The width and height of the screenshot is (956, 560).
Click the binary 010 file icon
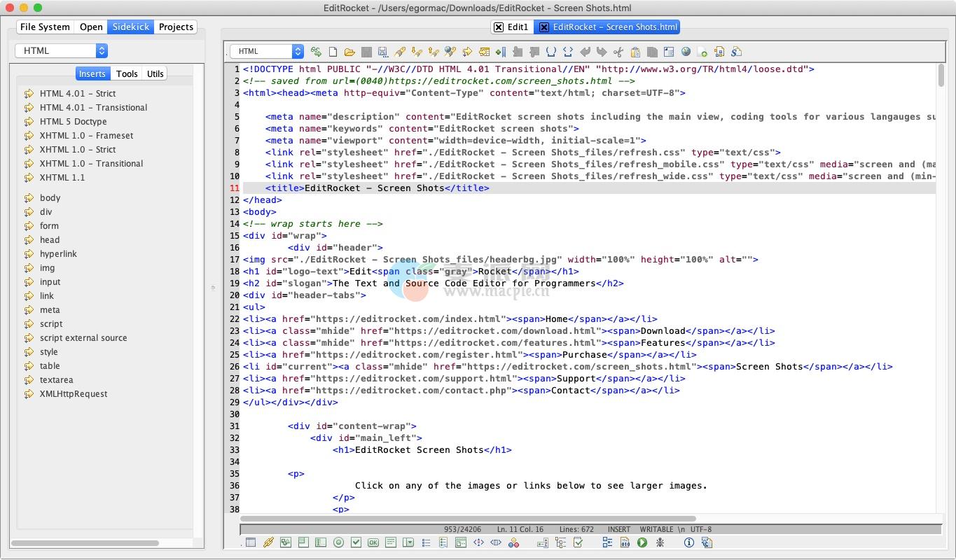(x=625, y=542)
